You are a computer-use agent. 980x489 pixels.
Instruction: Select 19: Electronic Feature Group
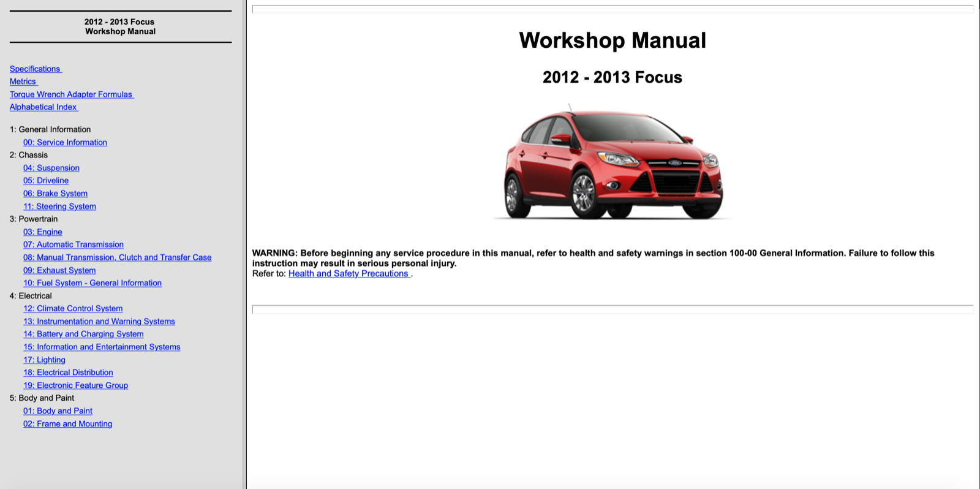pos(75,385)
